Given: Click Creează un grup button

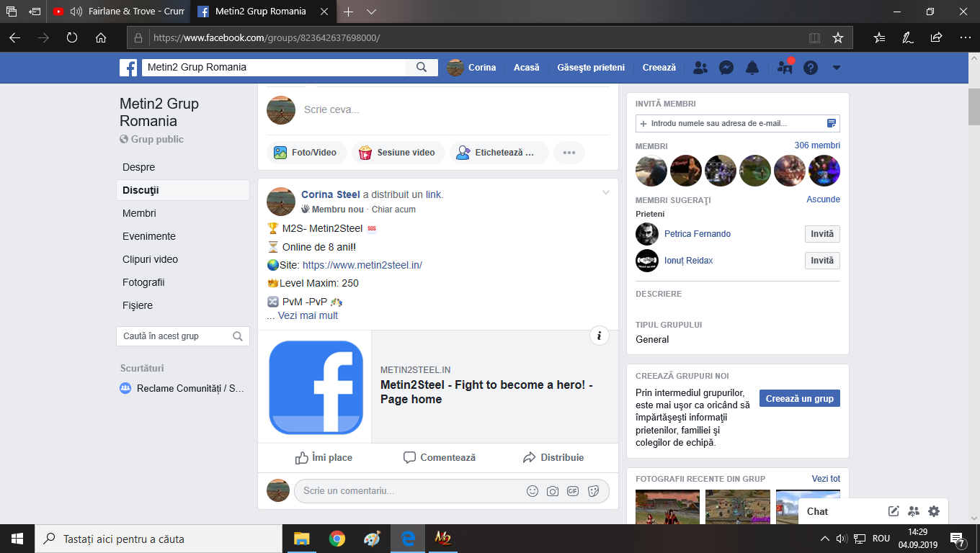Looking at the screenshot, I should (x=800, y=398).
